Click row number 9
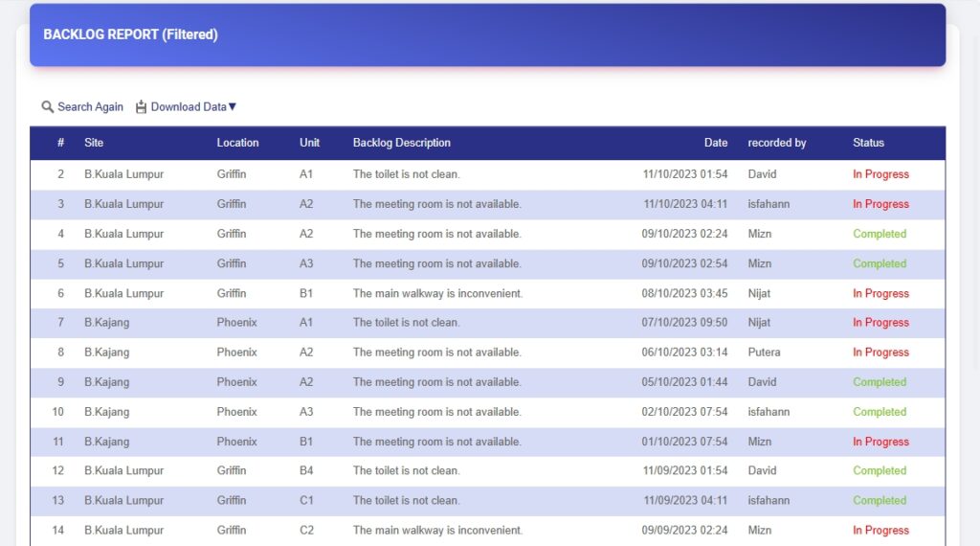 click(60, 382)
